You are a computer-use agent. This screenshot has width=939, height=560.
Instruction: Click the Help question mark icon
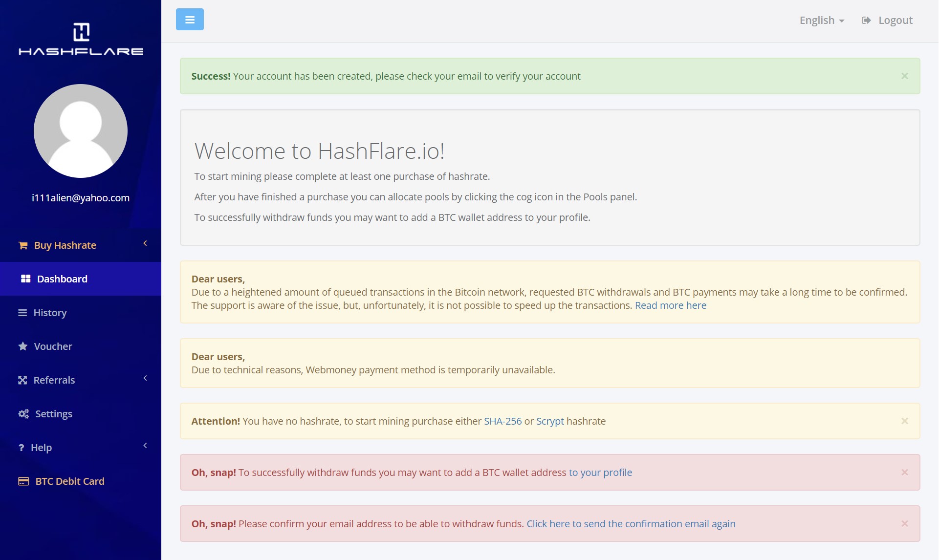coord(22,447)
